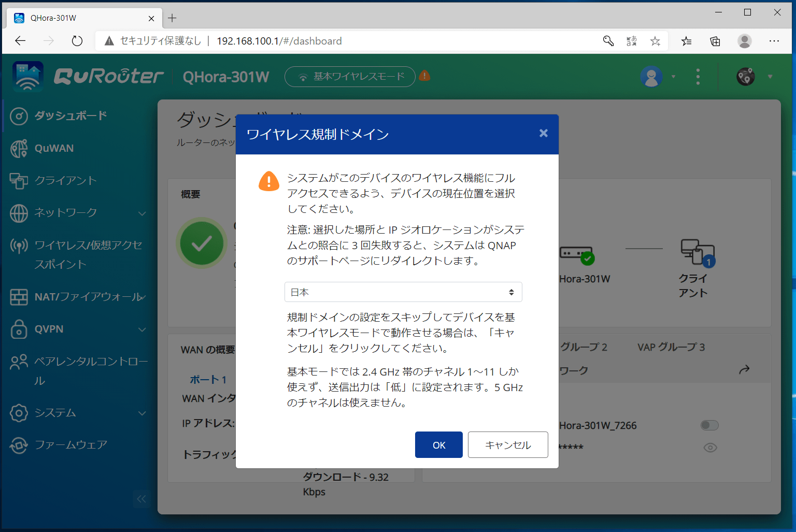Click the クライアント topology icon
Screen dimensions: 796x532
(x=697, y=253)
